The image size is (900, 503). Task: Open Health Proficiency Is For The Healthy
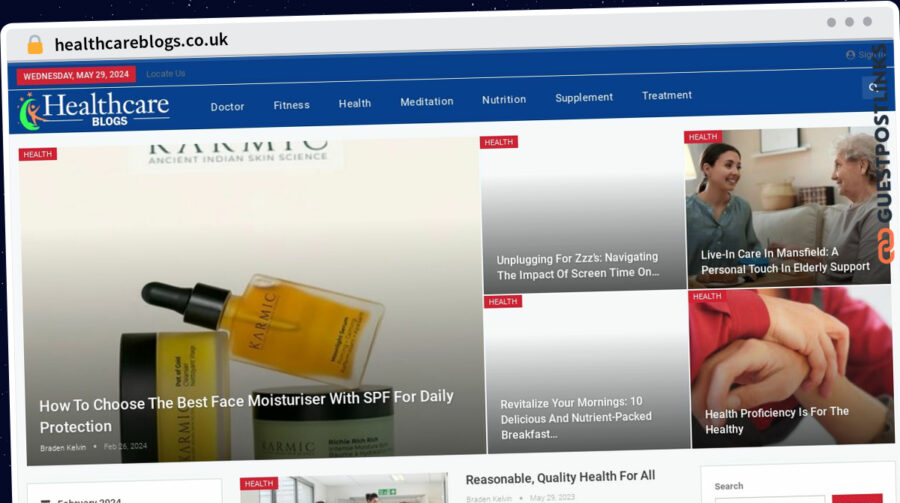click(x=776, y=420)
